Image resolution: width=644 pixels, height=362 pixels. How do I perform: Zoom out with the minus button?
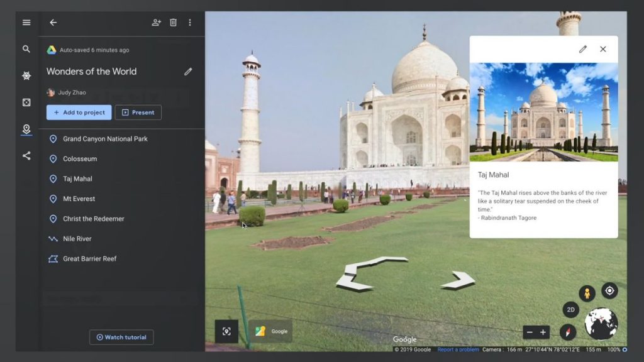tap(530, 332)
